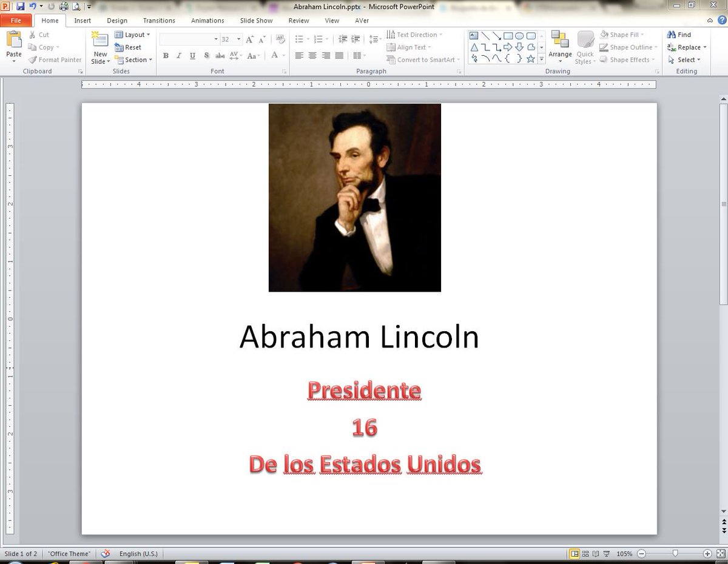Click the Shape Effects button
728x564 pixels.
[x=627, y=60]
